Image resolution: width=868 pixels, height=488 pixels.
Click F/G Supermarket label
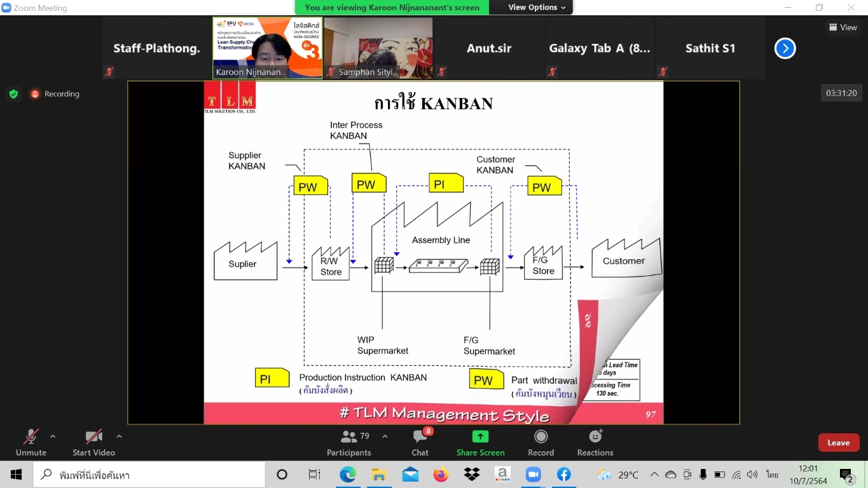point(489,345)
